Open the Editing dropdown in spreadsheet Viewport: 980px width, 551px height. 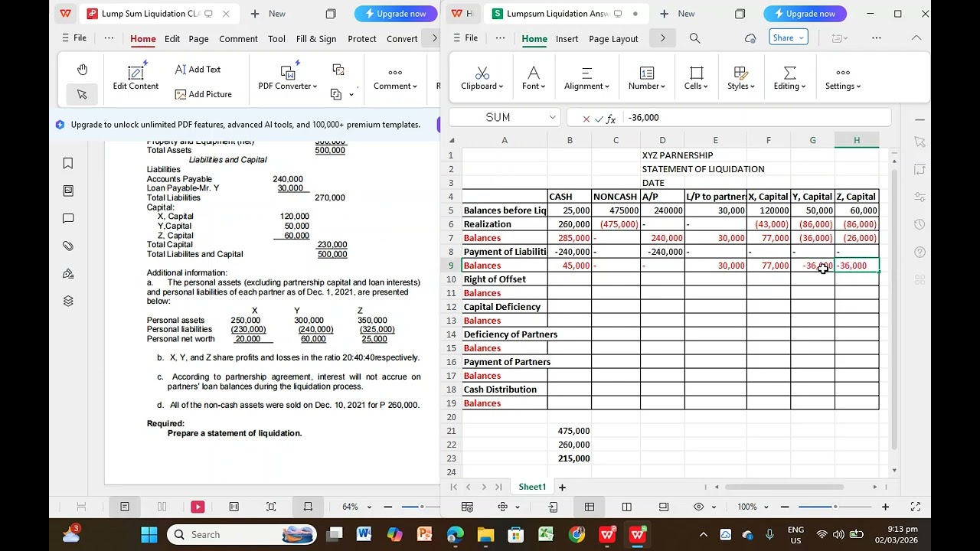point(789,77)
